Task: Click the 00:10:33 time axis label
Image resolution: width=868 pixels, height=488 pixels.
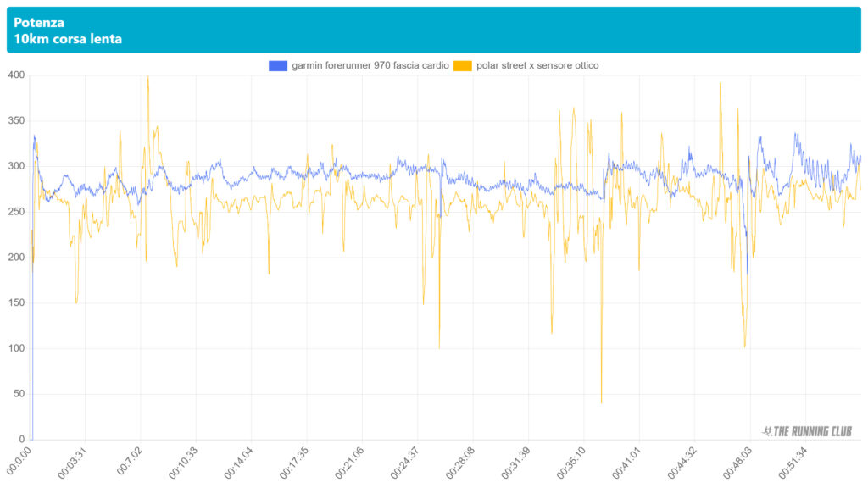Action: pos(183,463)
